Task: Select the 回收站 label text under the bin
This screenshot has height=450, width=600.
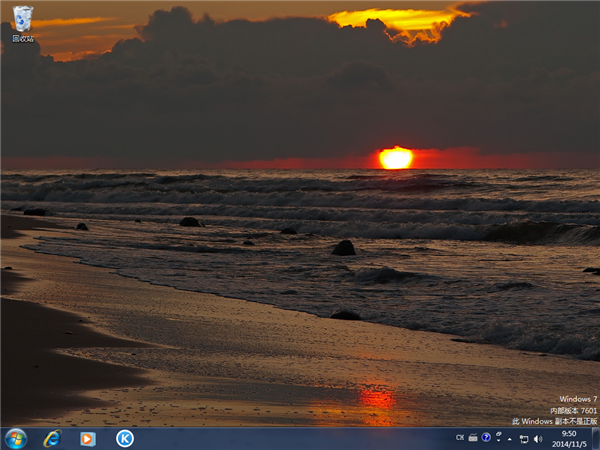Action: pyautogui.click(x=22, y=38)
